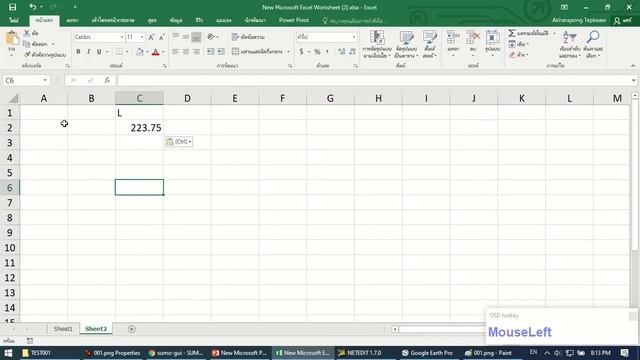Toggle align text right
This screenshot has height=360, width=640.
[196, 52]
